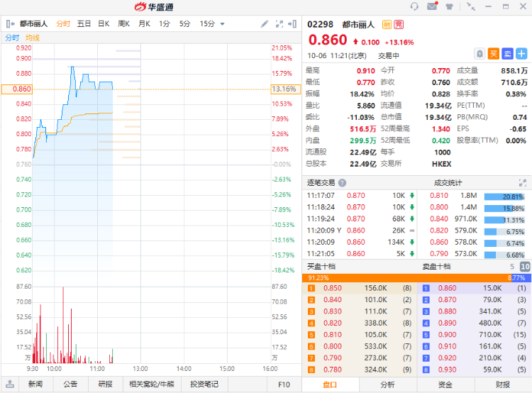Show 5-level order book depth

tap(512, 267)
